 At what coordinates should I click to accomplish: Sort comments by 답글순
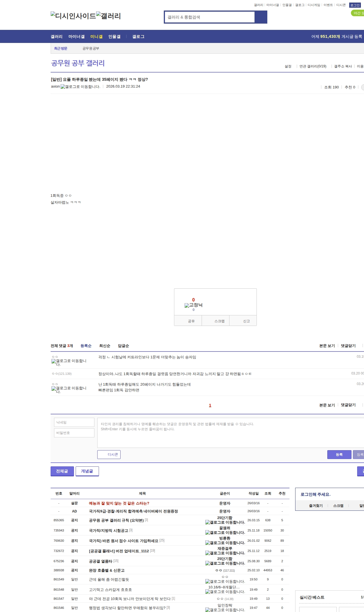[x=123, y=346]
